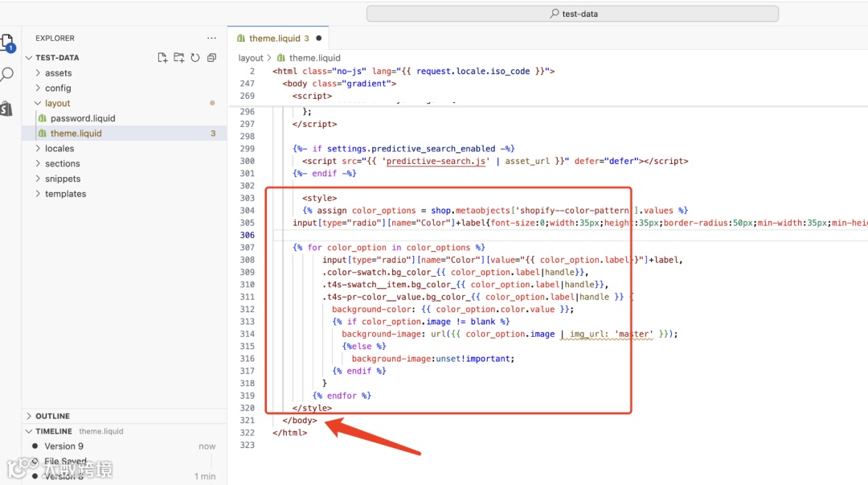The height and width of the screenshot is (485, 868).
Task: Click New File icon in explorer header
Action: click(162, 58)
